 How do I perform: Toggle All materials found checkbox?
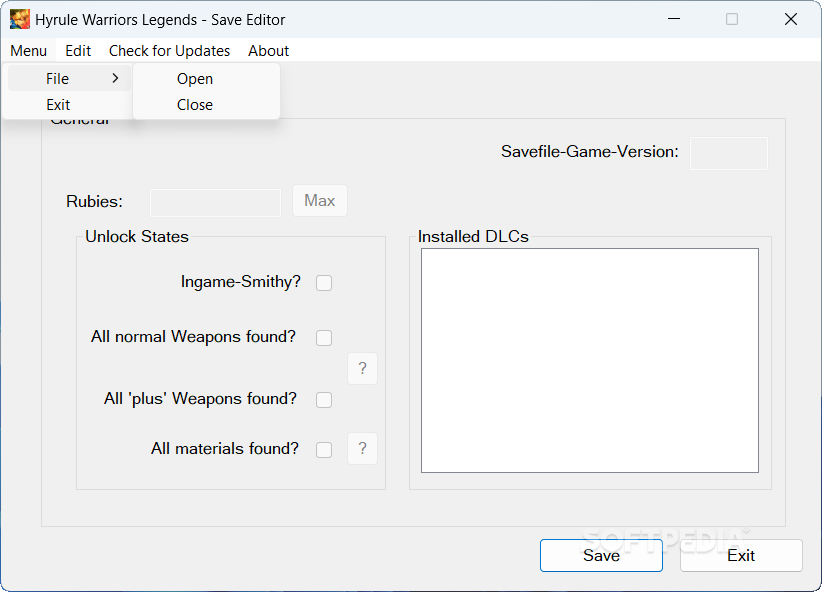point(324,450)
